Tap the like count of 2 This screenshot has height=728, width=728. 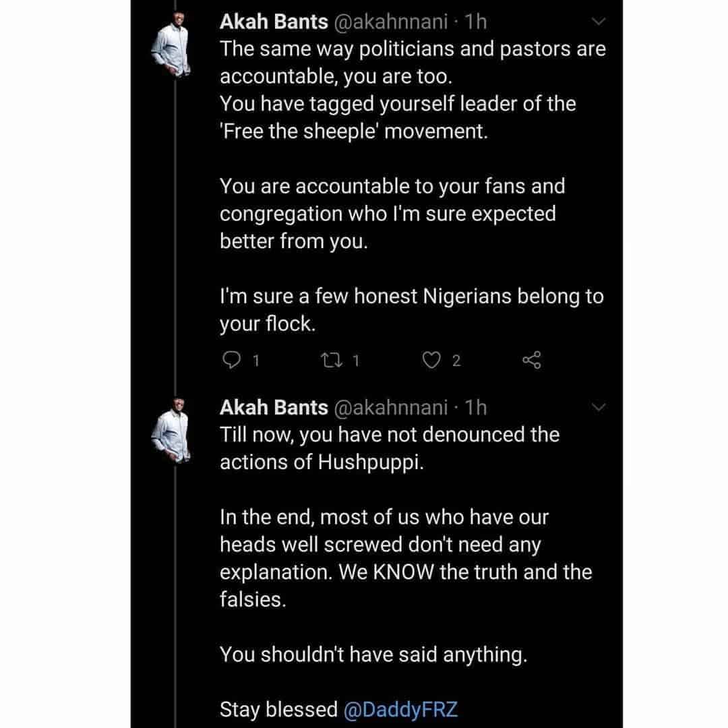point(456,361)
